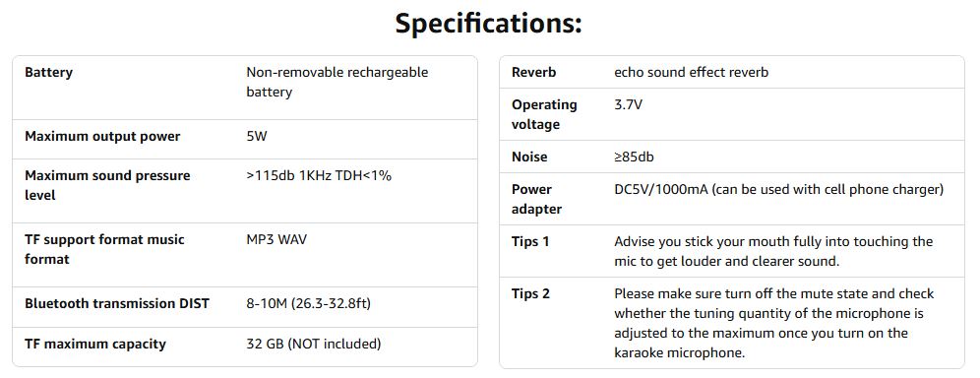Image resolution: width=980 pixels, height=378 pixels.
Task: Select the Tips 2 description text
Action: 774,323
